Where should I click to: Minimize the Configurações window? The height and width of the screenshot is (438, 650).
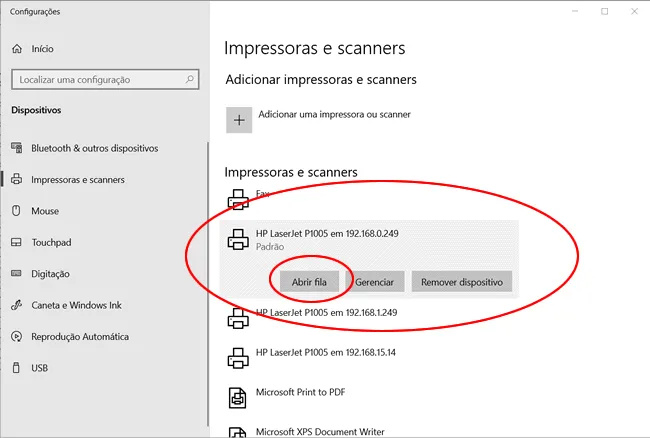point(575,12)
